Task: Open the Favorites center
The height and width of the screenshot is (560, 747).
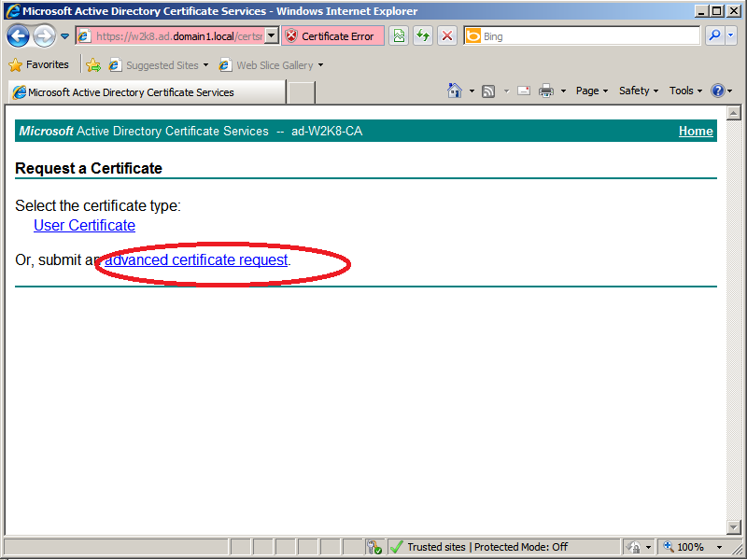Action: click(38, 64)
